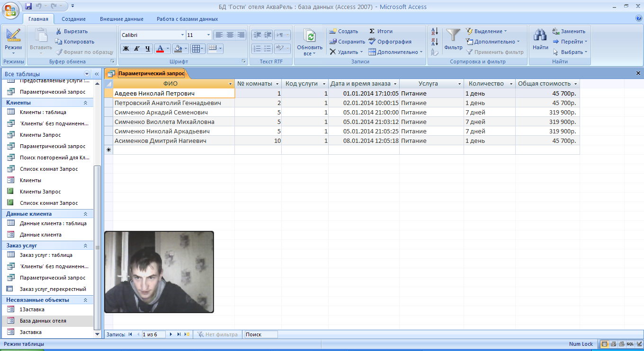This screenshot has height=351, width=644.
Task: Run Орфография spell check
Action: coord(390,42)
